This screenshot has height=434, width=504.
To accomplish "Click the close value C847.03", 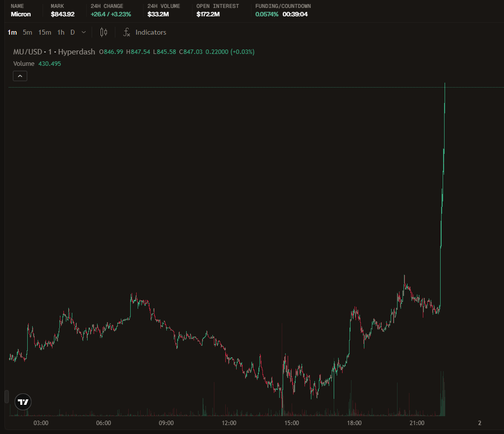I will pos(191,52).
